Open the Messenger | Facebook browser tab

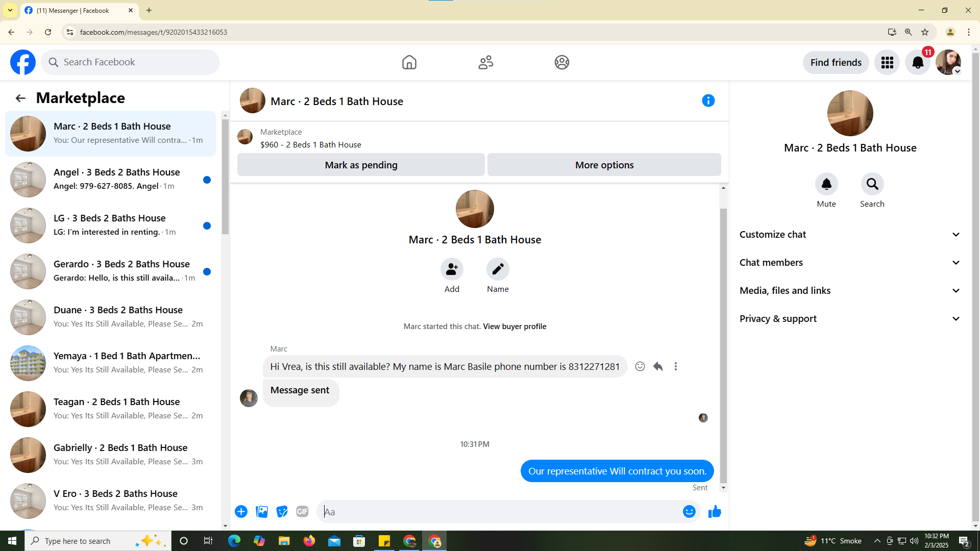(79, 10)
